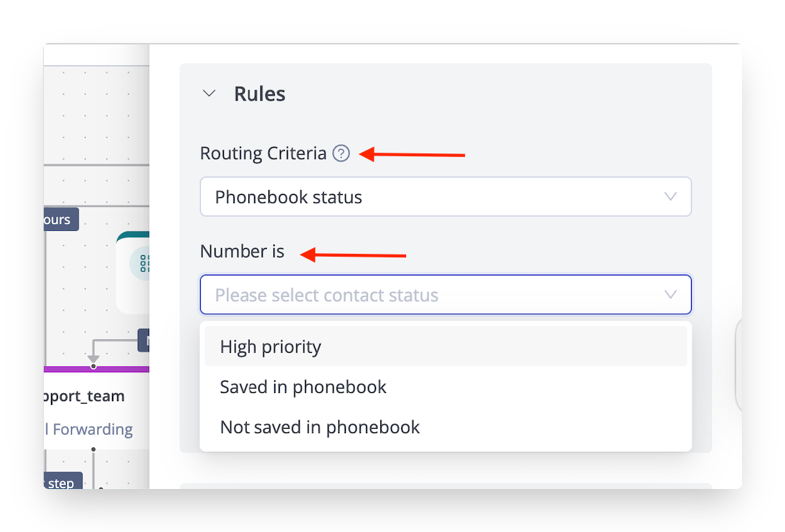Click the Routing Criteria label text
The image size is (785, 532).
[x=263, y=153]
